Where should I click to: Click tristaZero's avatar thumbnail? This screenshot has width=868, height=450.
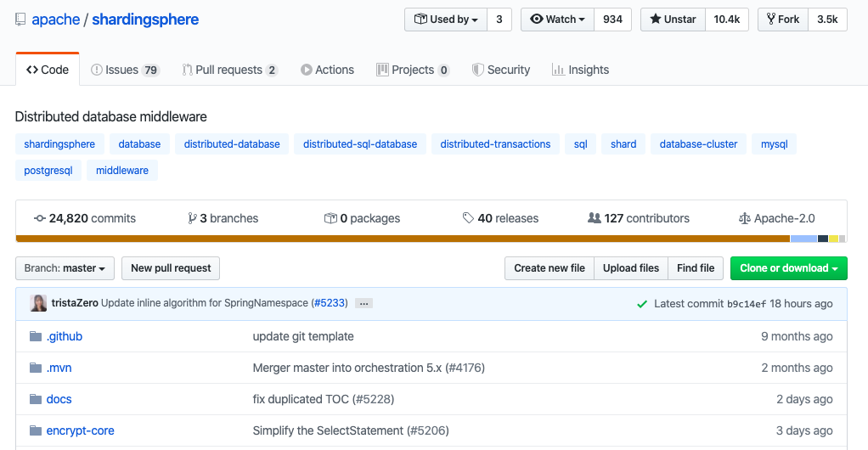(39, 303)
